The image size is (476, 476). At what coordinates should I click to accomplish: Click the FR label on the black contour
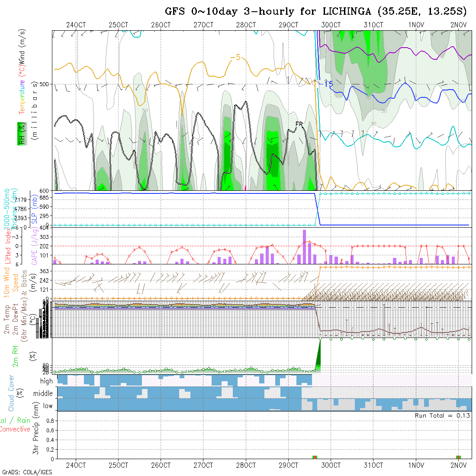pyautogui.click(x=299, y=124)
